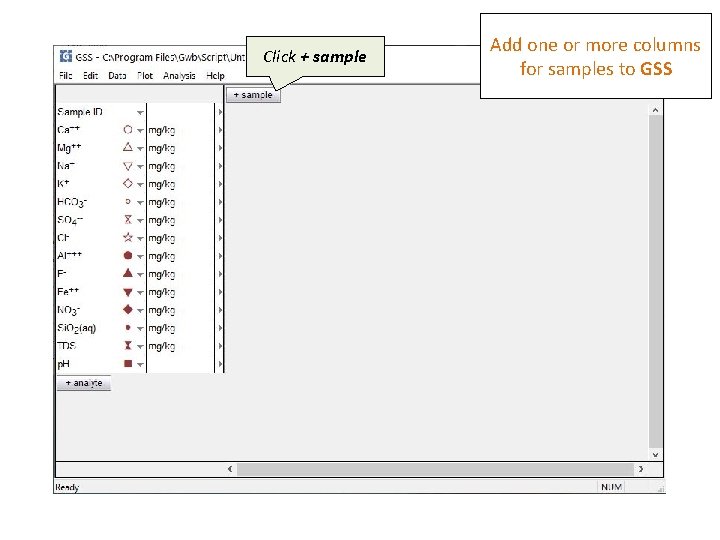Click the + sample button

tap(253, 95)
